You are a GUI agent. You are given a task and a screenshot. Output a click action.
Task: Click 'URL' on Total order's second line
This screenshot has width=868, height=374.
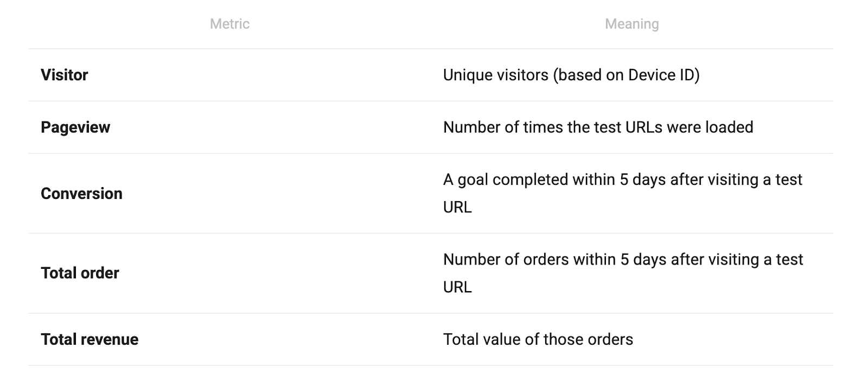(x=457, y=287)
